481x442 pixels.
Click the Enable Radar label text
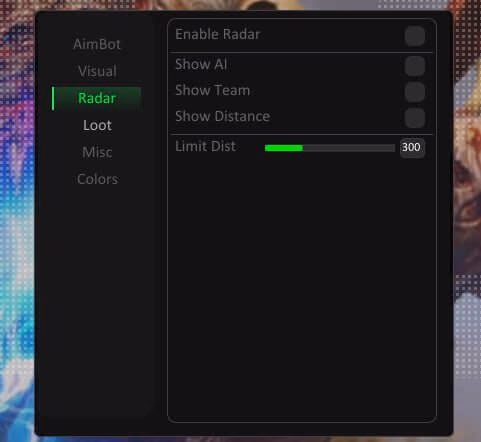[x=217, y=34]
